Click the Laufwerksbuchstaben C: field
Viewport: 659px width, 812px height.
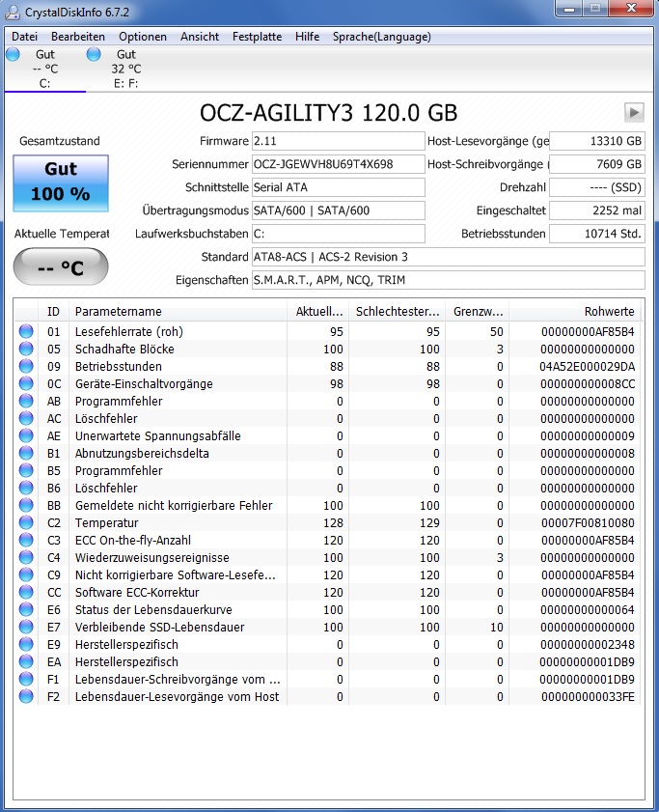338,234
